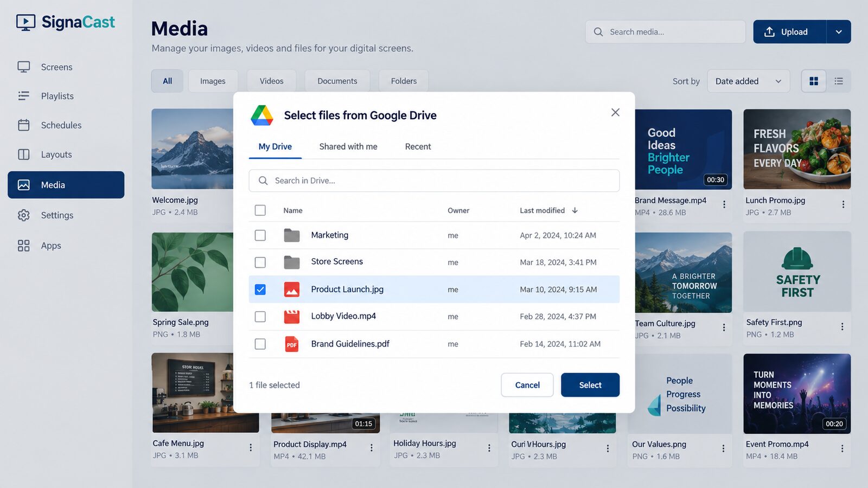Close the Google Drive dialog

pos(615,112)
